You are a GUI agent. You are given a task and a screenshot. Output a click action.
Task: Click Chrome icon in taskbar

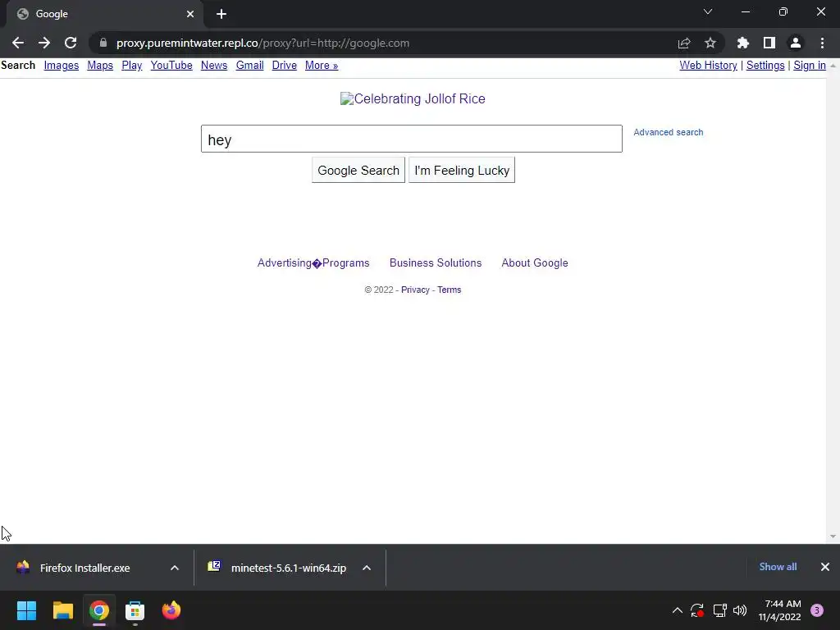99,610
